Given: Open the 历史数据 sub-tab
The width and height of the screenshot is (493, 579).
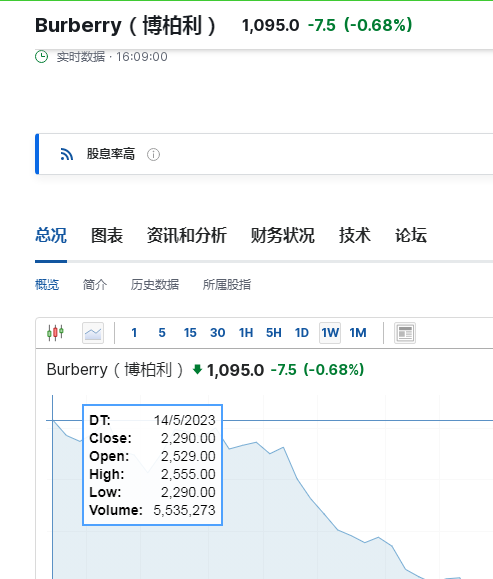Looking at the screenshot, I should pos(155,285).
